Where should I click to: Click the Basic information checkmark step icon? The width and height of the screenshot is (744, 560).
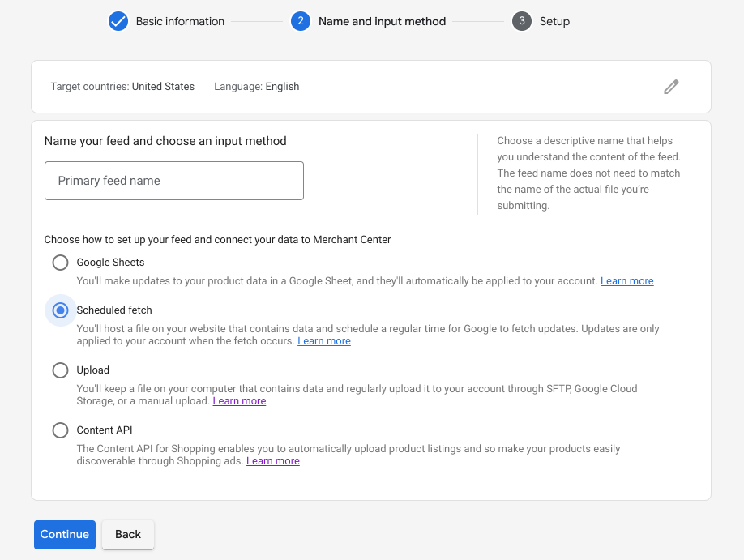118,21
